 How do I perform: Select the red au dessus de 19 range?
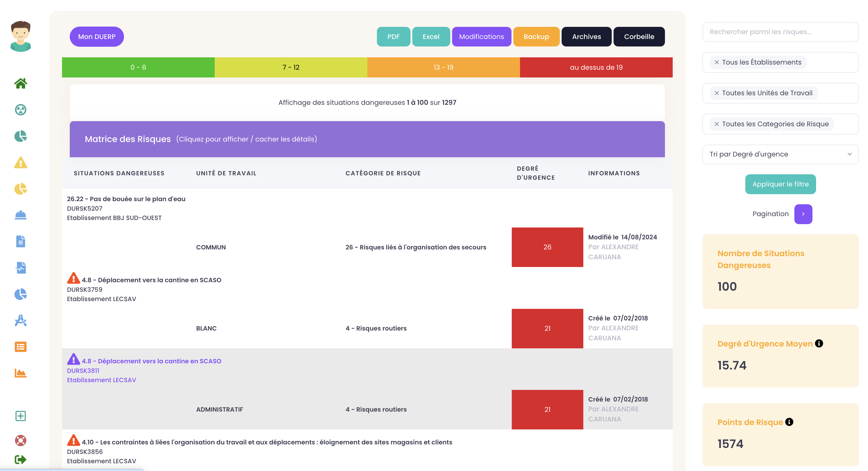(x=596, y=67)
